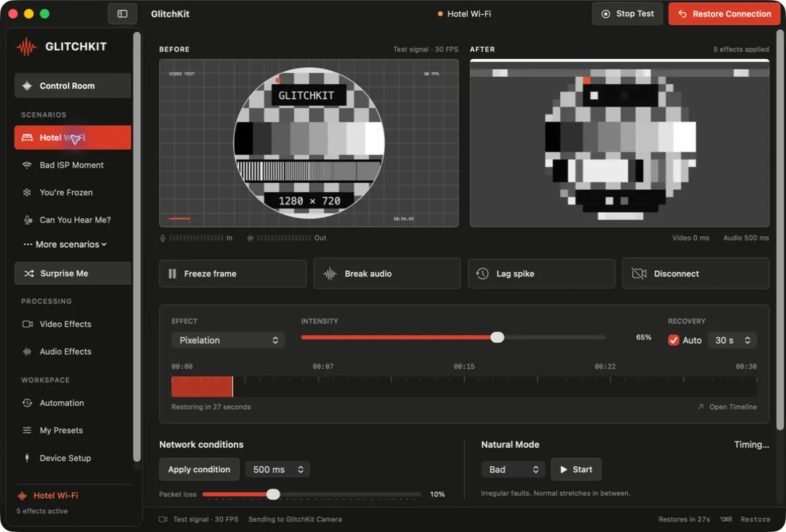786x532 pixels.
Task: Click the Packet loss slider handle
Action: click(273, 495)
